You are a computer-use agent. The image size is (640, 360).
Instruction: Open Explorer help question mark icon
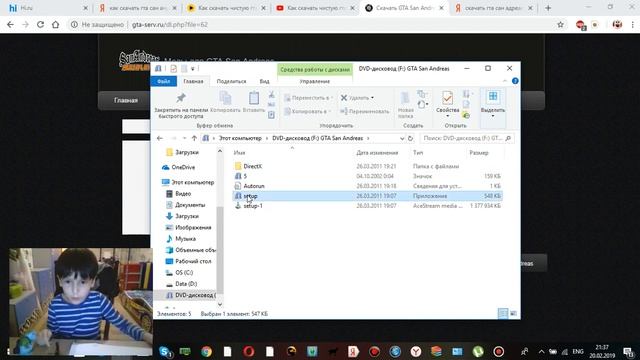pos(515,81)
